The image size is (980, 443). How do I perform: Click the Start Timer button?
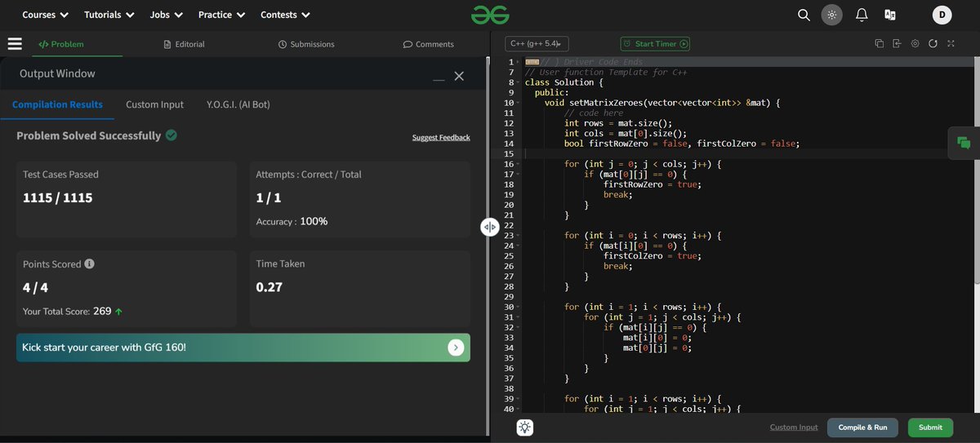pos(655,44)
